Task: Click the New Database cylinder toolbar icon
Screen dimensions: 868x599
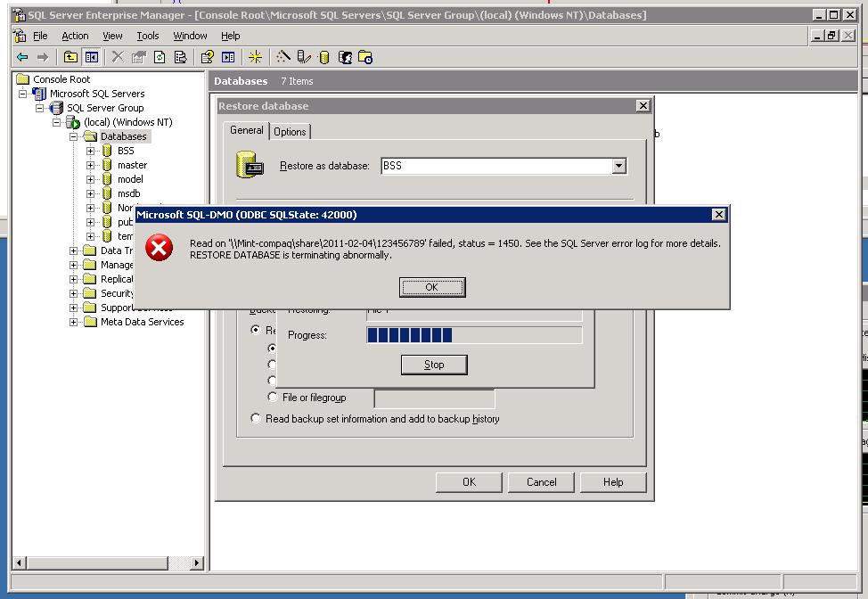Action: tap(324, 57)
